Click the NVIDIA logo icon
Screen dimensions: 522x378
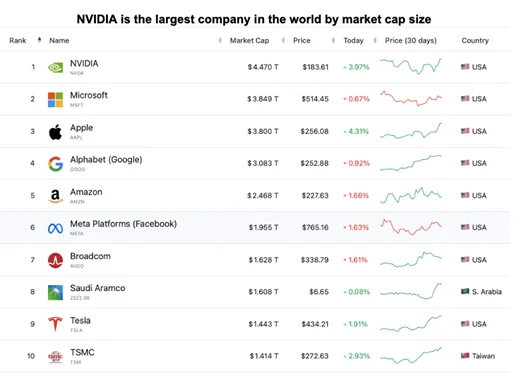pos(55,67)
